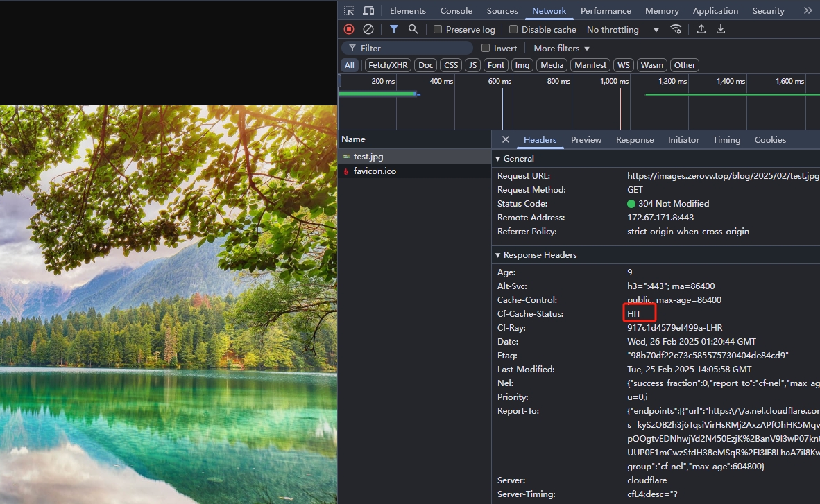Select the favicon.ico request
This screenshot has width=820, height=504.
[375, 171]
